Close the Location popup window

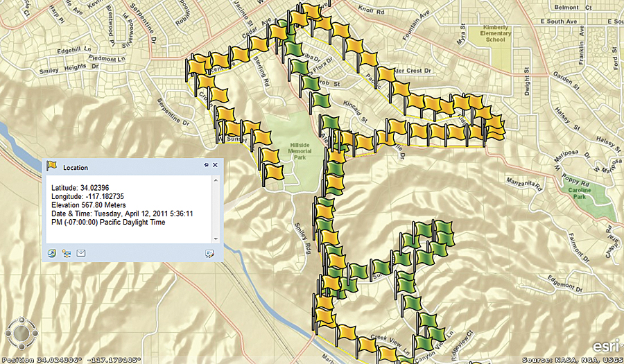coord(216,166)
